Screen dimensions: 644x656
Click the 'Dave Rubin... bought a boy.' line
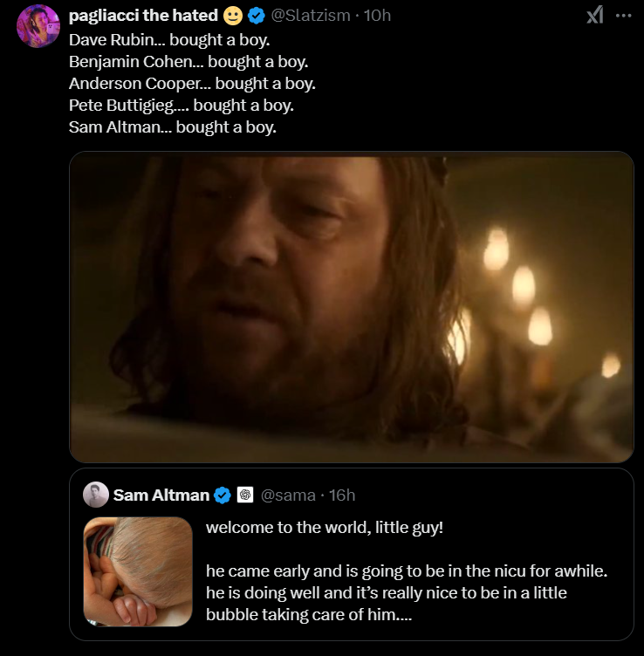point(169,40)
